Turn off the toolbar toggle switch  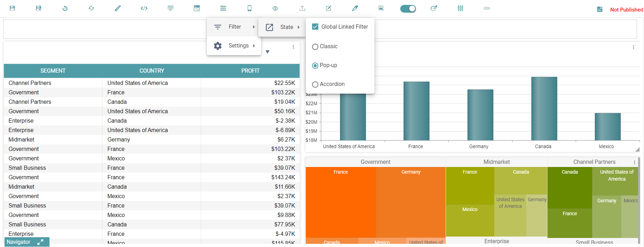408,9
